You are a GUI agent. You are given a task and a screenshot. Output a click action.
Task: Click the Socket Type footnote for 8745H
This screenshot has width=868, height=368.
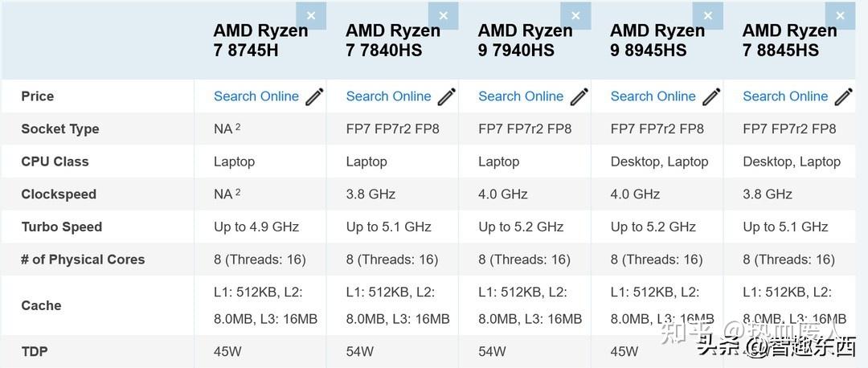(x=238, y=127)
